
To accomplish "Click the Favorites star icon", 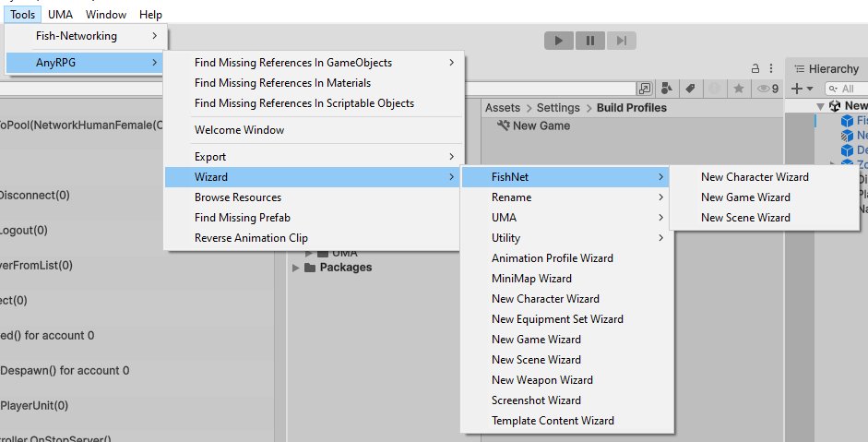I will pyautogui.click(x=739, y=89).
